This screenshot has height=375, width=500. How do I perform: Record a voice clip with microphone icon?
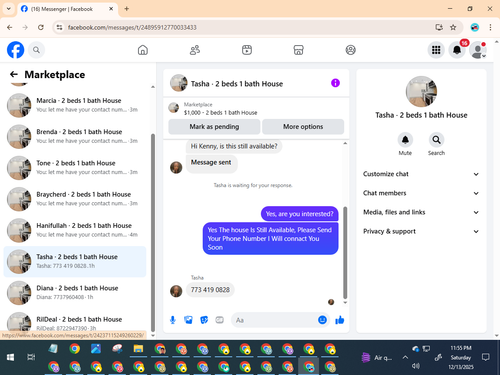173,320
